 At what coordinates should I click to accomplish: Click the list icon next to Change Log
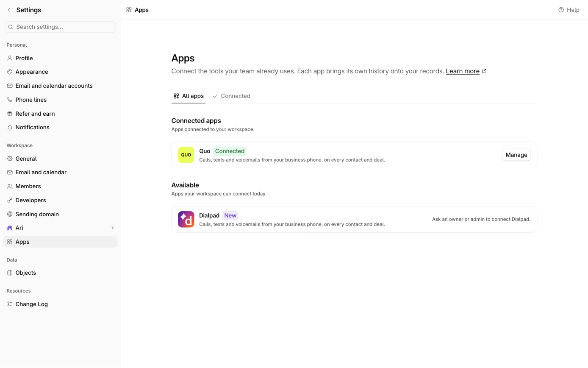(10, 304)
